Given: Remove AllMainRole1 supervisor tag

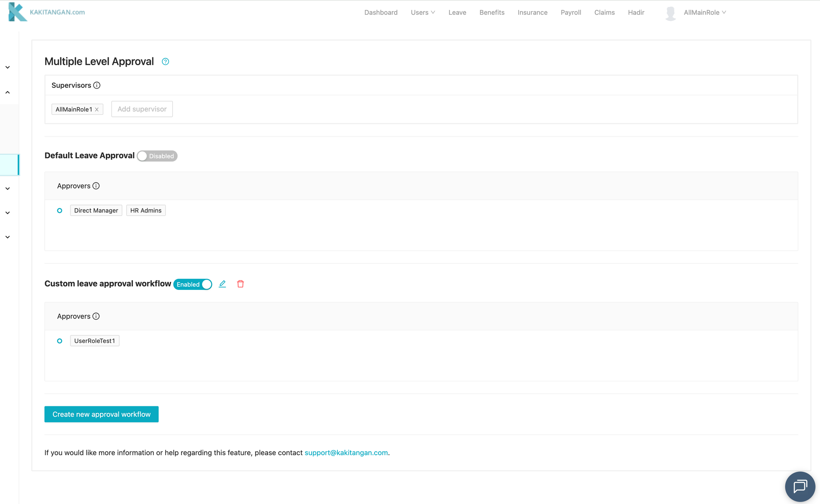Looking at the screenshot, I should 97,109.
